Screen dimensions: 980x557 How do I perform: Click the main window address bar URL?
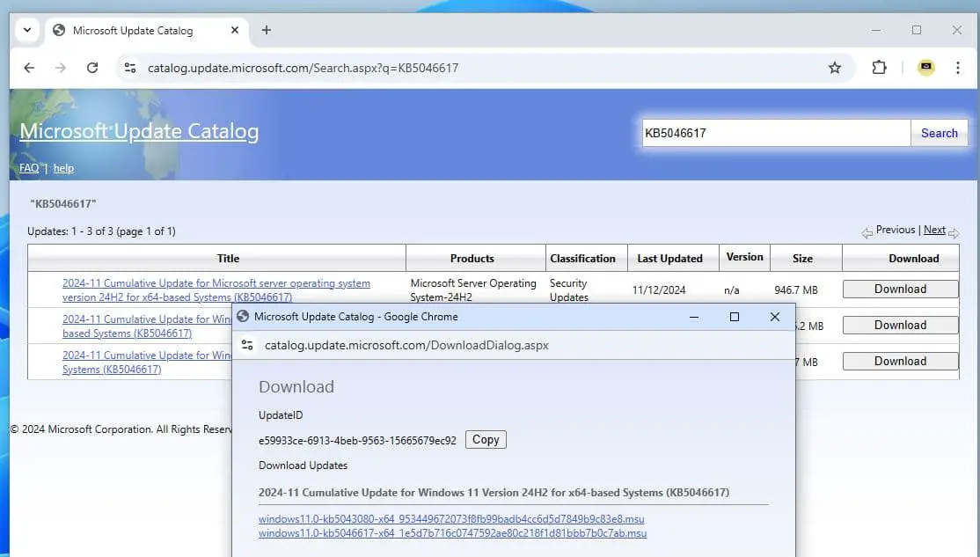point(304,68)
